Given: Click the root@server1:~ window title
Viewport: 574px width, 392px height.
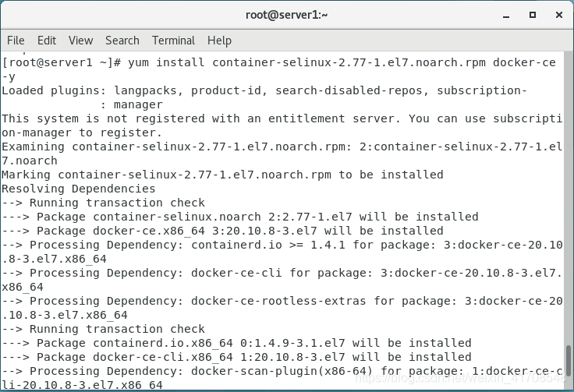Looking at the screenshot, I should click(x=287, y=15).
